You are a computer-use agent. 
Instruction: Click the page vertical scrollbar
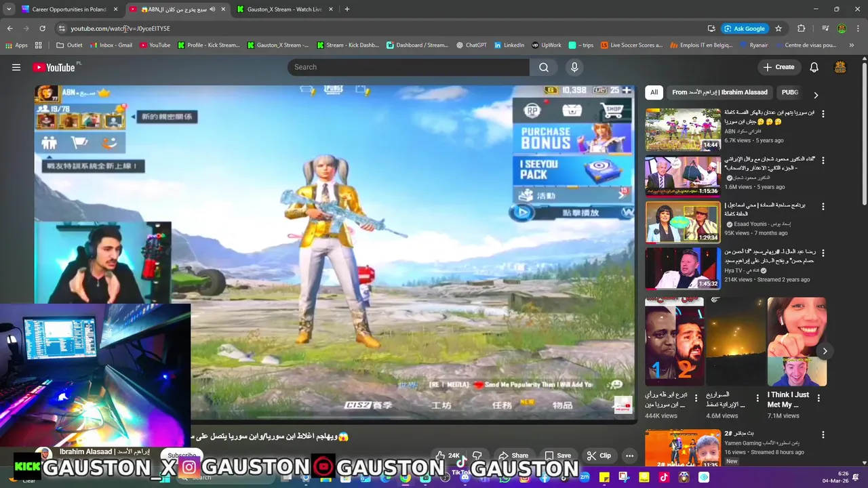tap(865, 134)
